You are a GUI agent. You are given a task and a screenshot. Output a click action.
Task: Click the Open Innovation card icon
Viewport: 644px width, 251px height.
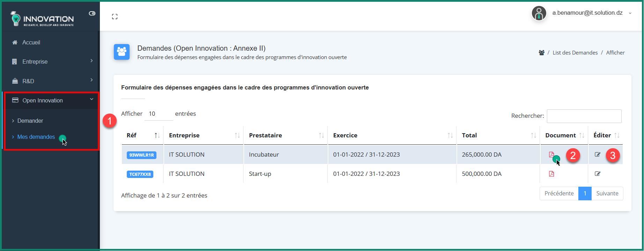pos(15,100)
